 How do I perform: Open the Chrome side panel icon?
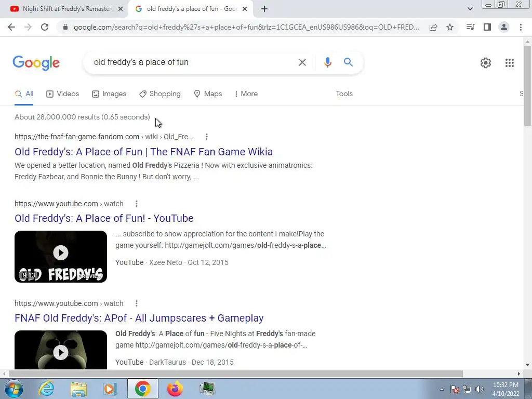[x=487, y=27]
